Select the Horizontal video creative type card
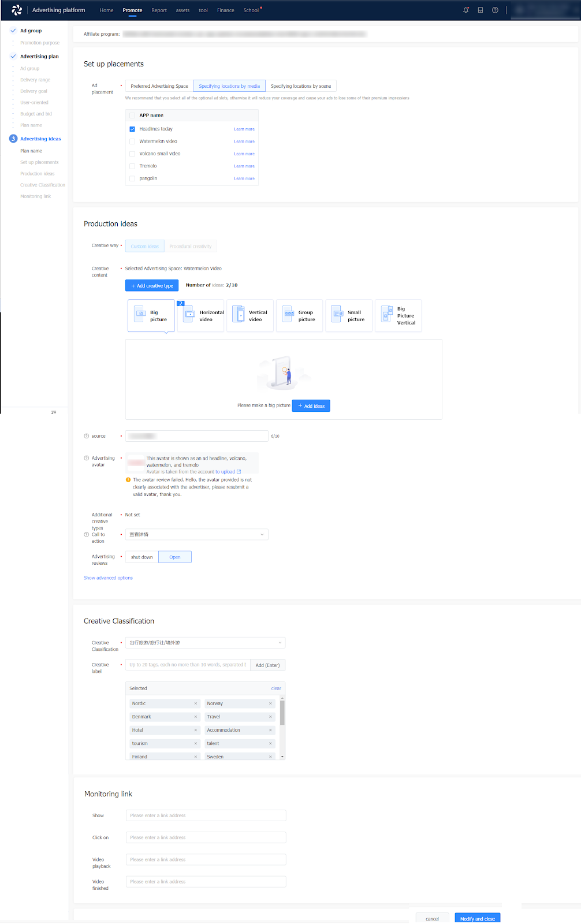Screen dimensions: 581x924 tap(201, 315)
